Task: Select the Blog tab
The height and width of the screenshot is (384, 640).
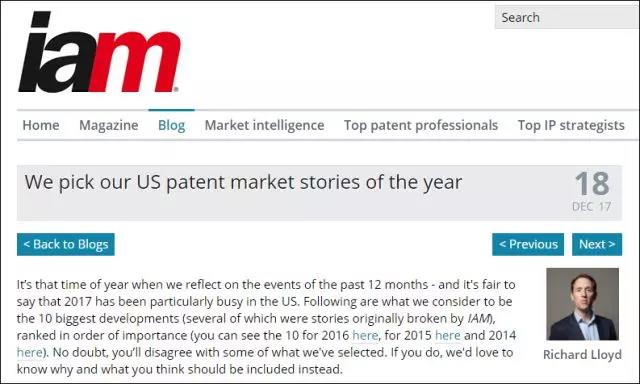Action: pyautogui.click(x=171, y=125)
